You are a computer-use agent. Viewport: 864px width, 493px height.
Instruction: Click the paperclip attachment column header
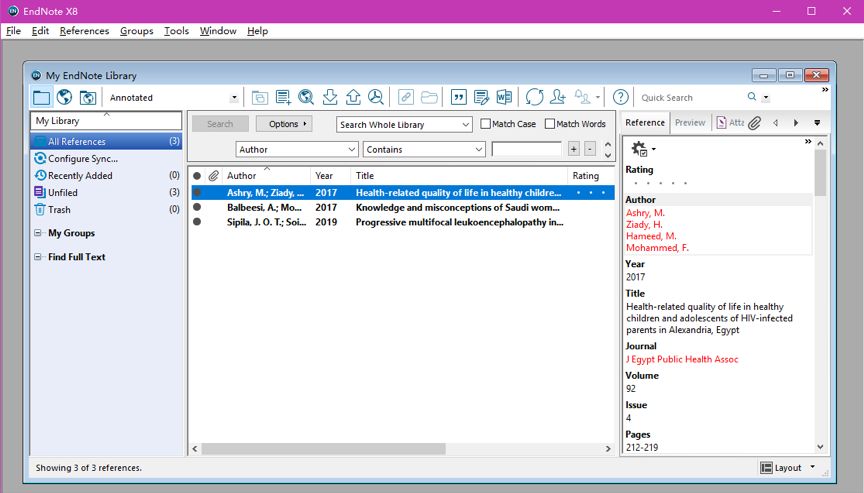pos(213,176)
